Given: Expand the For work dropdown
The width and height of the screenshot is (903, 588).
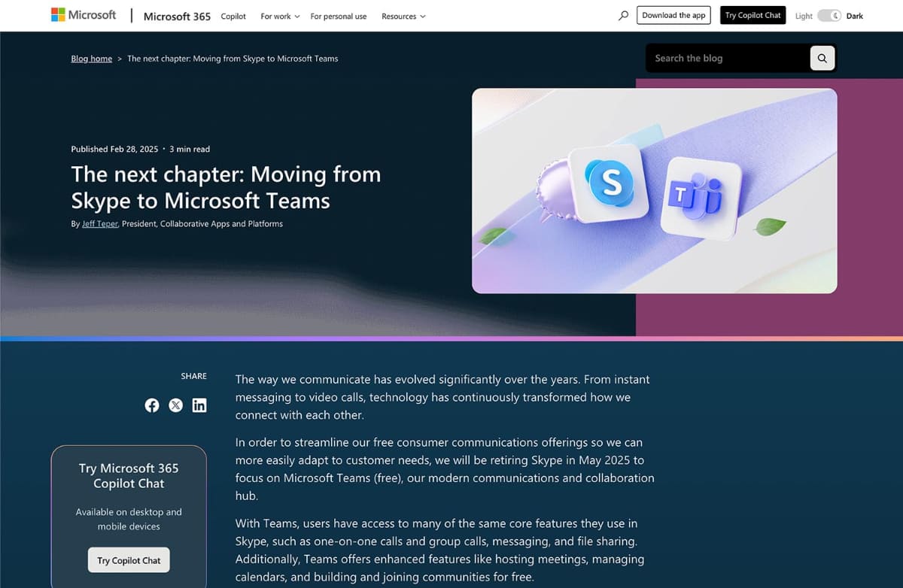Looking at the screenshot, I should [279, 15].
